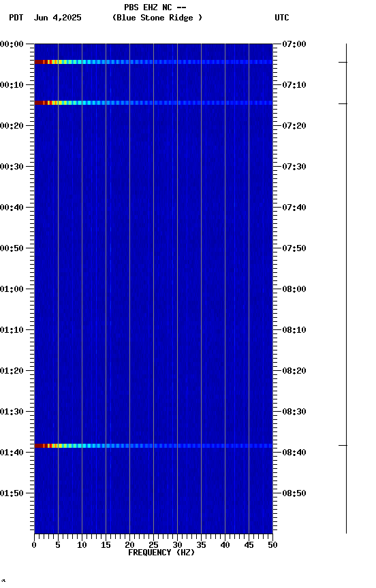
Task: Click the PDT timezone label
Action: point(16,18)
